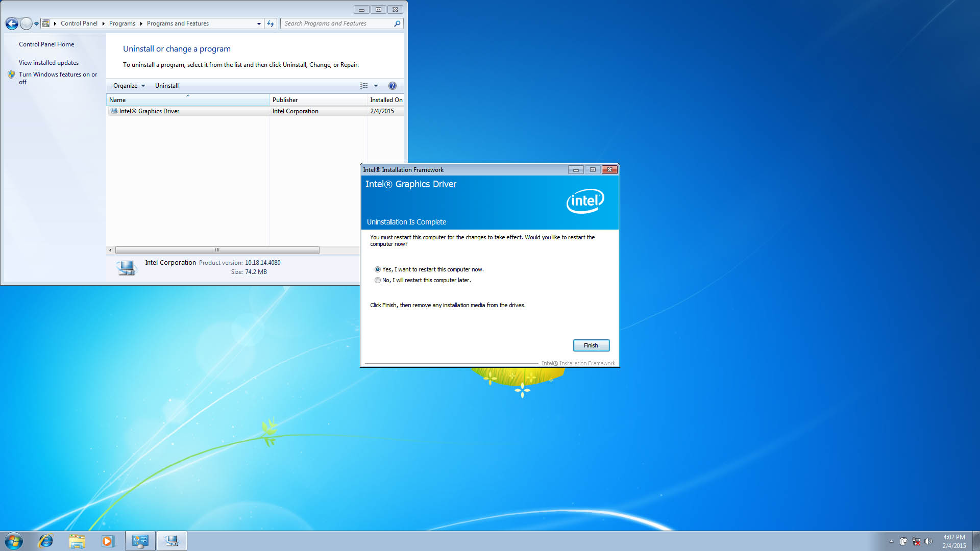Open address bar history dropdown
The height and width of the screenshot is (551, 980).
[x=259, y=23]
